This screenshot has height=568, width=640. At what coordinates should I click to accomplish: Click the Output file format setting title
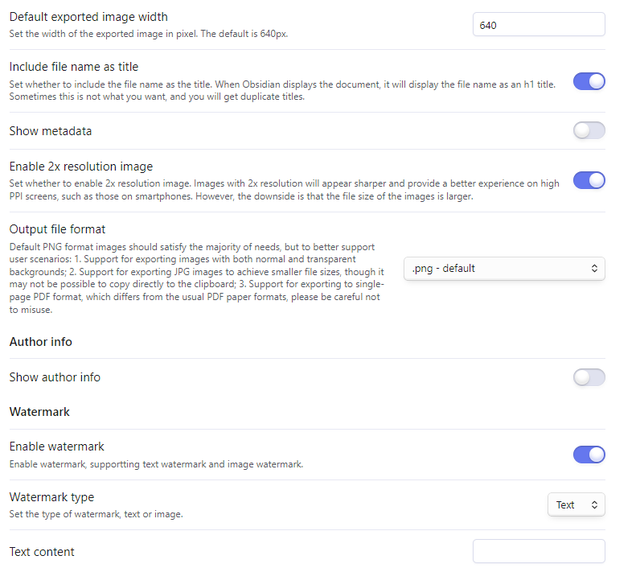point(57,229)
